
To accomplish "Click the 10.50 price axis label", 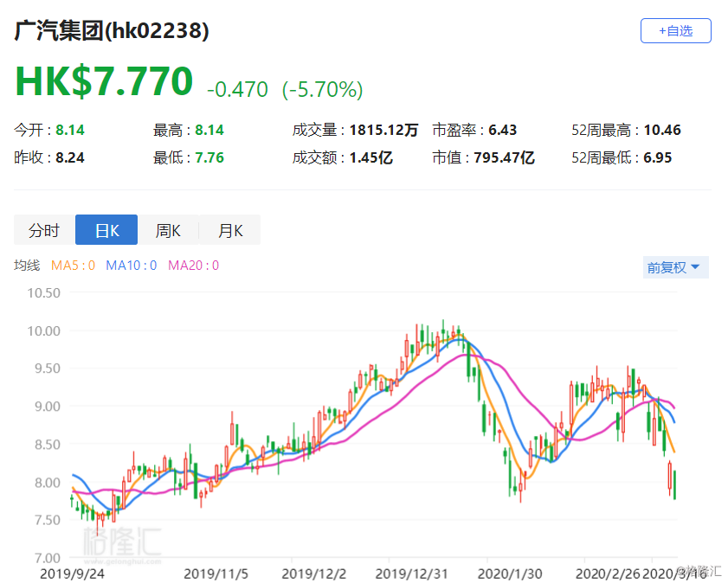I will pos(43,293).
